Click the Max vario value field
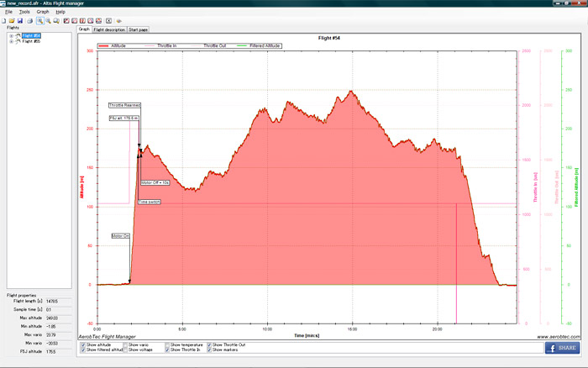 tap(58, 335)
